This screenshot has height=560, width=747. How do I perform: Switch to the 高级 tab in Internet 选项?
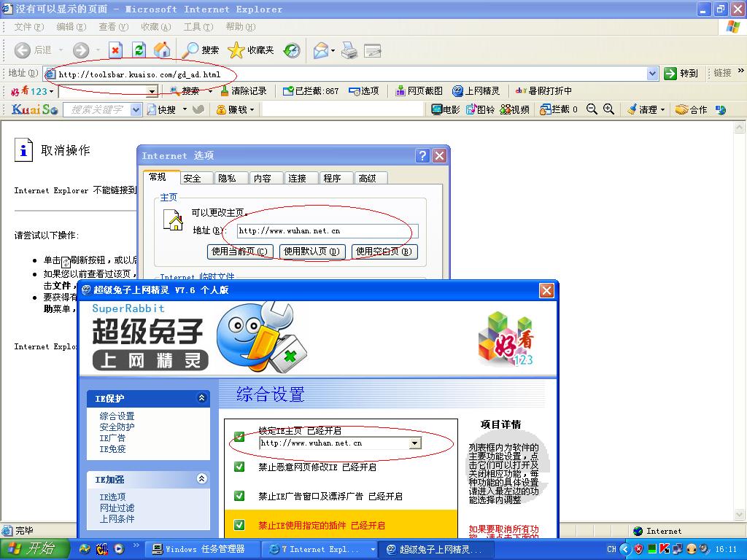[x=371, y=178]
